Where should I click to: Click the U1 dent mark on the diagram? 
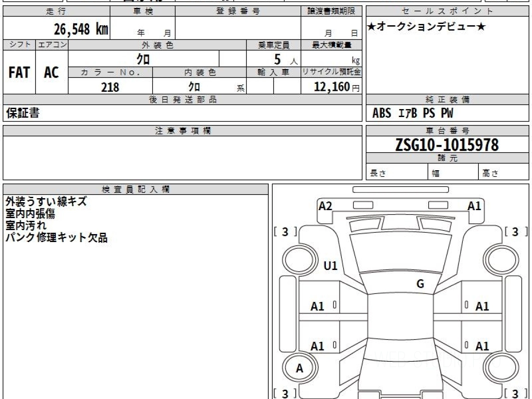(331, 266)
